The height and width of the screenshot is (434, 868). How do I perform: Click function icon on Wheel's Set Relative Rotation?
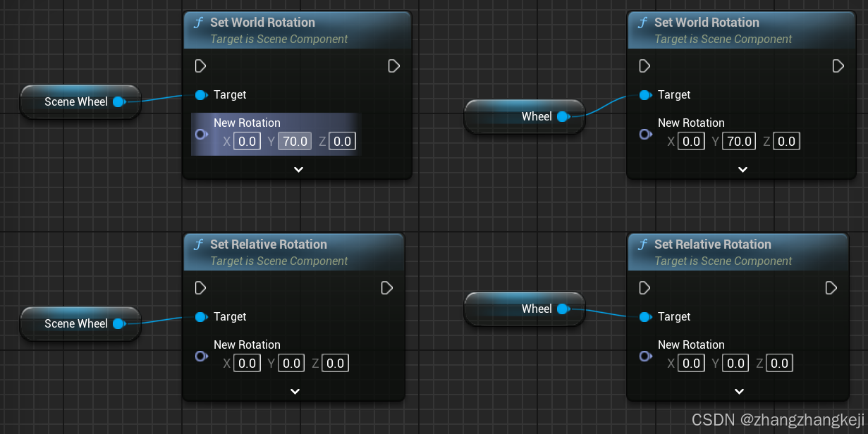[642, 244]
